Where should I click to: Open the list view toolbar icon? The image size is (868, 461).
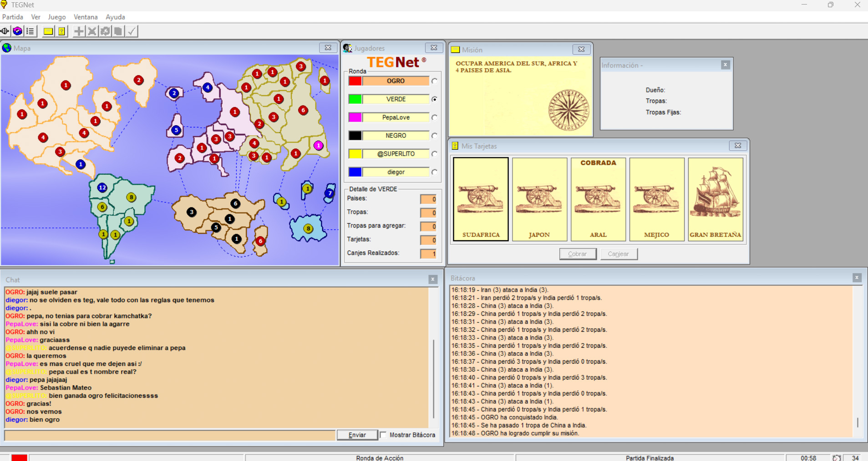pyautogui.click(x=30, y=31)
